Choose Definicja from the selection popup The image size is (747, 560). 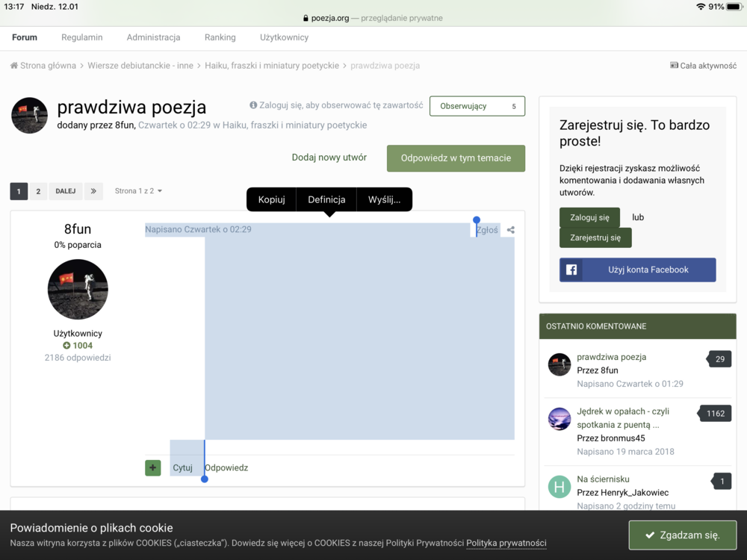326,199
